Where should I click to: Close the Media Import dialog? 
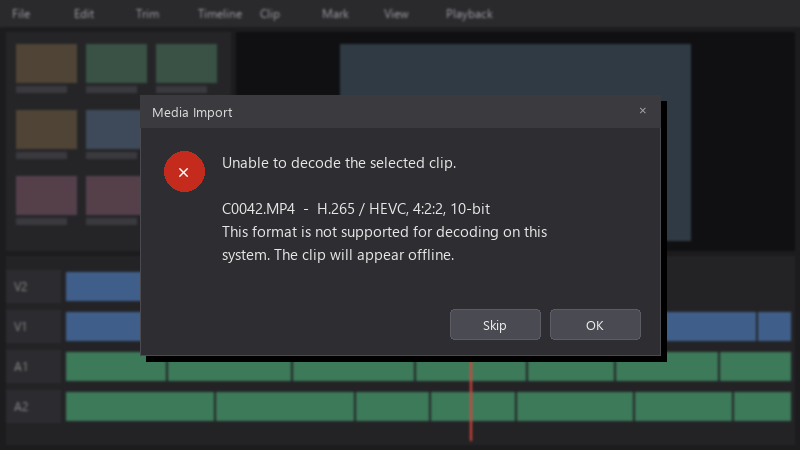click(x=642, y=111)
